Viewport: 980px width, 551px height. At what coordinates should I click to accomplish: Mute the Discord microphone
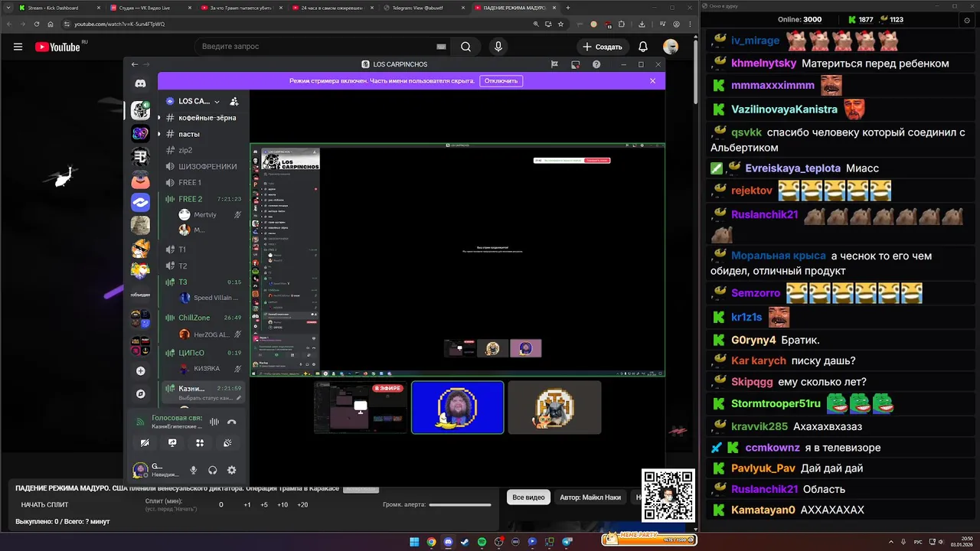click(194, 470)
